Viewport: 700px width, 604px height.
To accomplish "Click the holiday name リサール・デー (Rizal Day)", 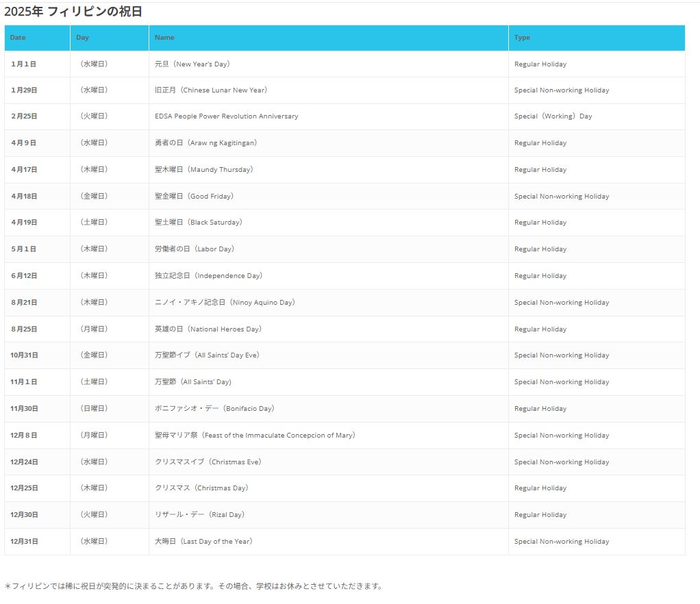I will pos(199,515).
